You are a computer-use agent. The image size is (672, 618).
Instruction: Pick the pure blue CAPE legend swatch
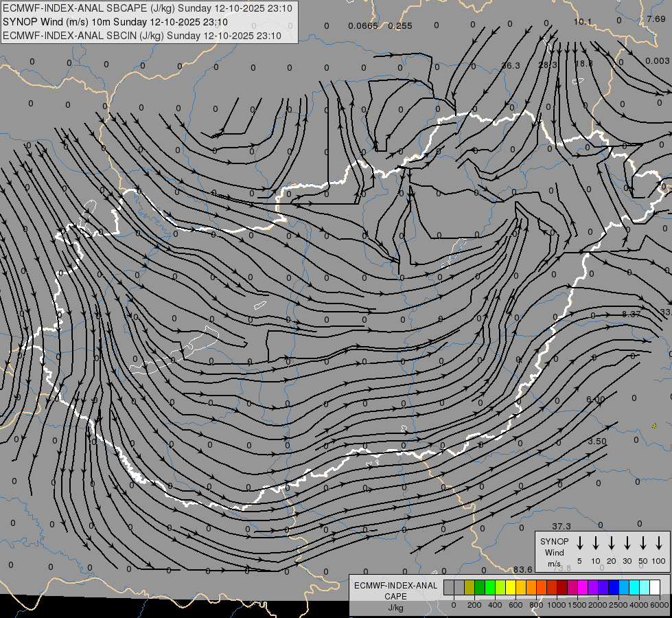point(614,587)
